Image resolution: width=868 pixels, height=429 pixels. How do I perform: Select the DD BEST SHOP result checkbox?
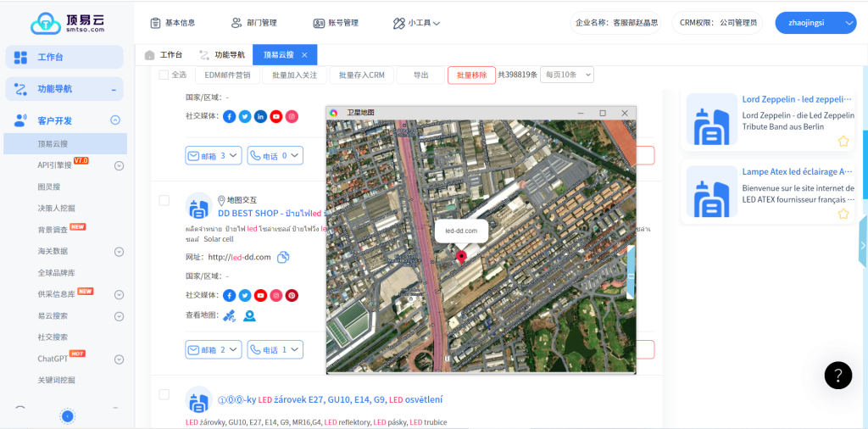[164, 200]
